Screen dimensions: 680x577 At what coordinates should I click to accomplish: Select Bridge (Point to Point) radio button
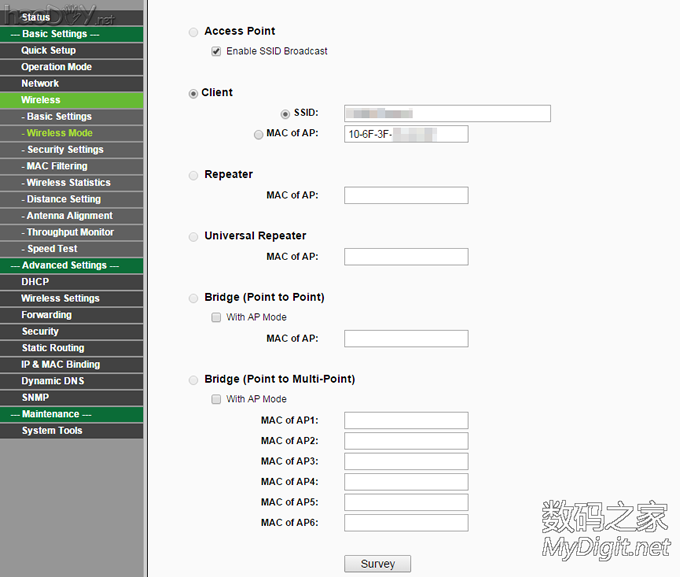[x=193, y=298]
